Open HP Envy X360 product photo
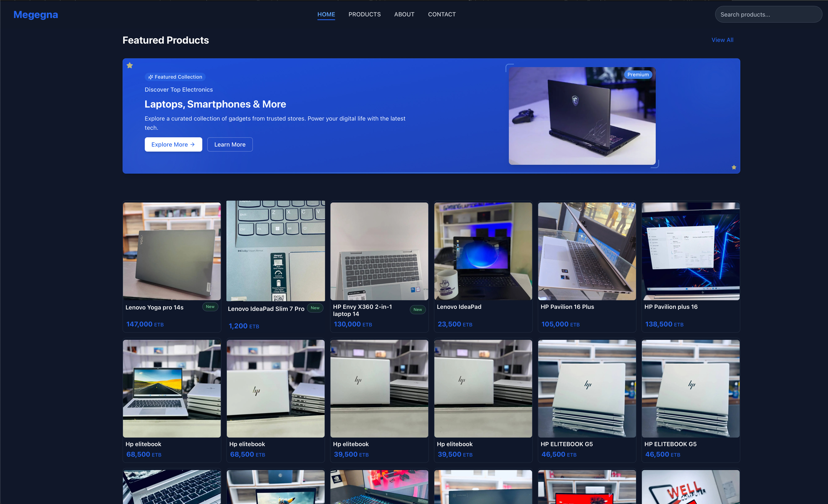828x504 pixels. tap(379, 251)
